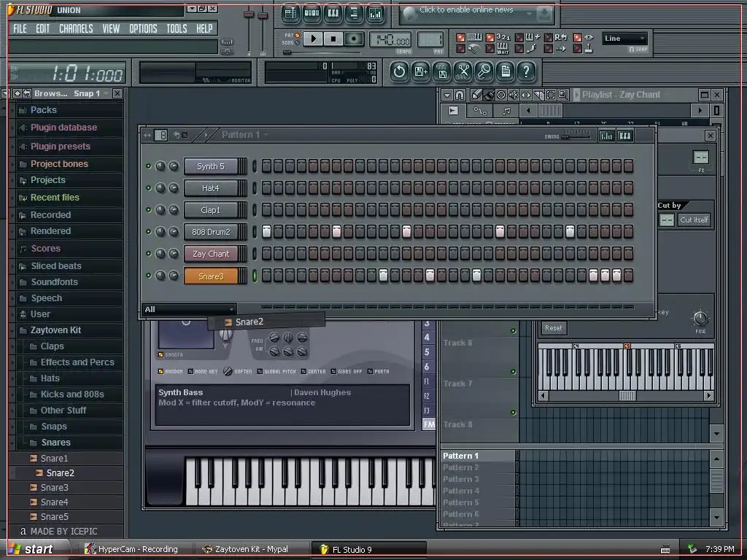
Task: Open the EDIT menu
Action: point(43,29)
